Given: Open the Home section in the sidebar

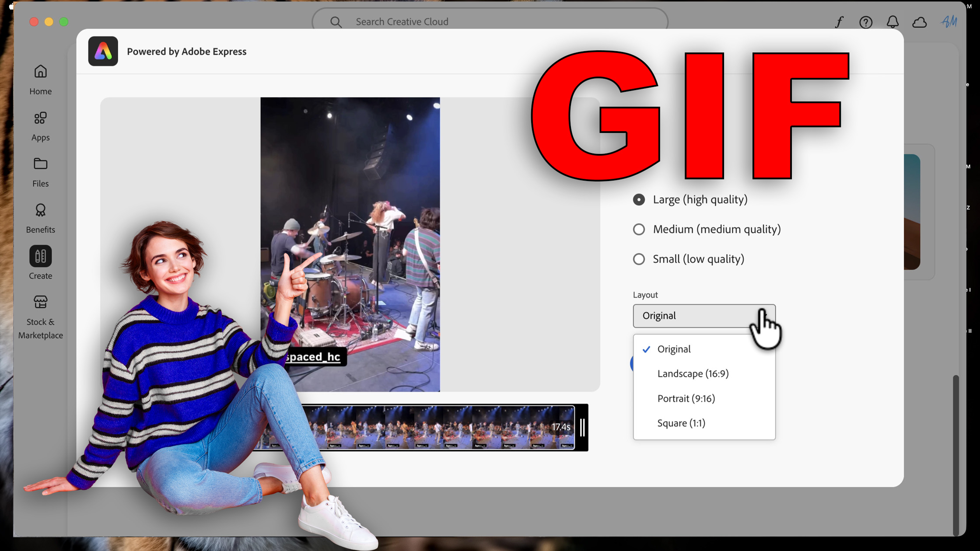Looking at the screenshot, I should coord(40,79).
